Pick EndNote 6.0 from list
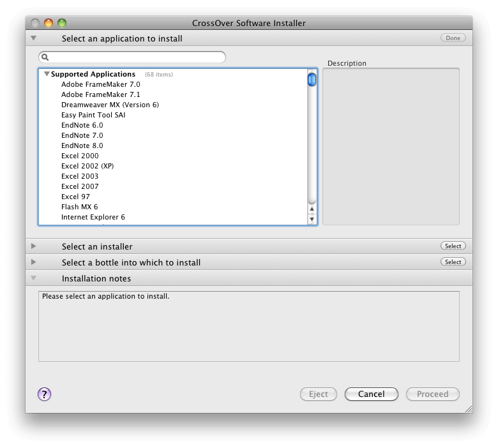The width and height of the screenshot is (498, 448). pos(82,125)
